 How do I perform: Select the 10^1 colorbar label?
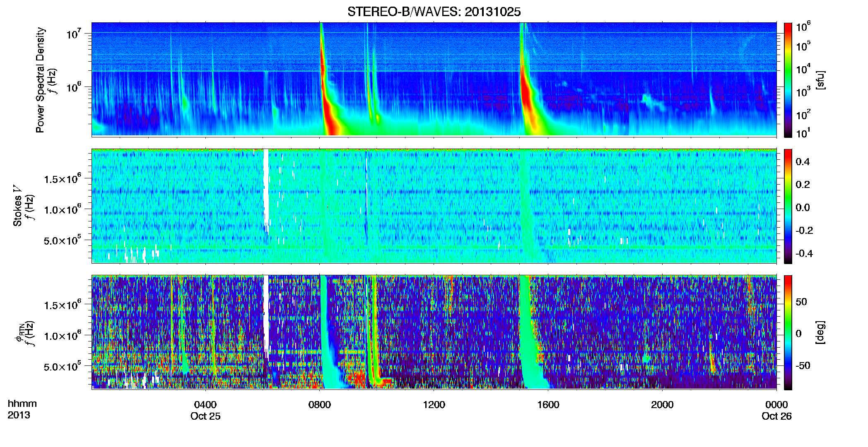803,133
